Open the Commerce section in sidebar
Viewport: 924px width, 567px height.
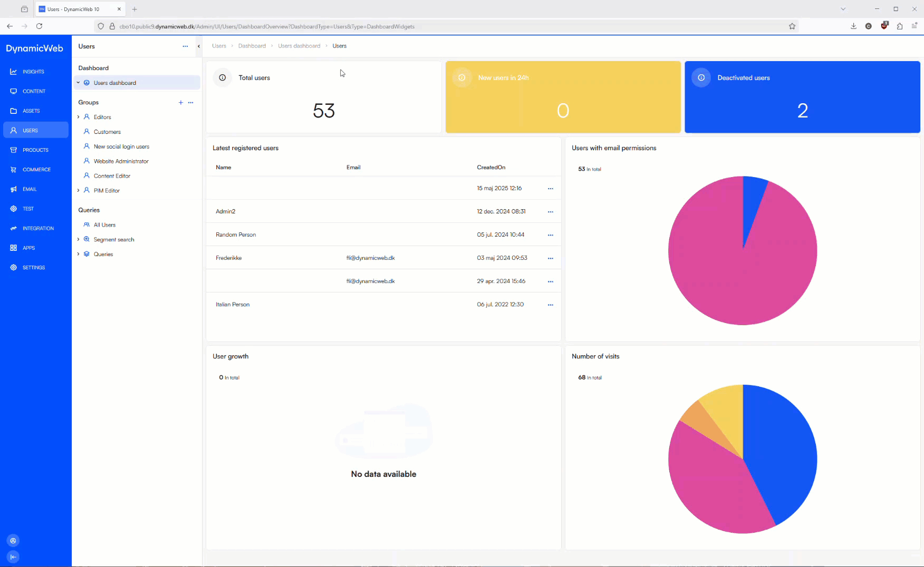tap(36, 169)
